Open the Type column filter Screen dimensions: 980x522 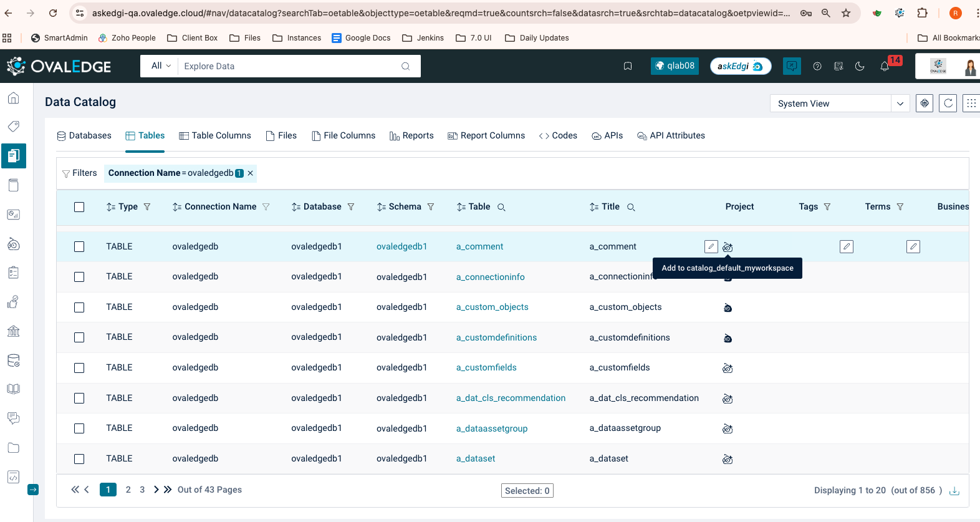click(147, 207)
